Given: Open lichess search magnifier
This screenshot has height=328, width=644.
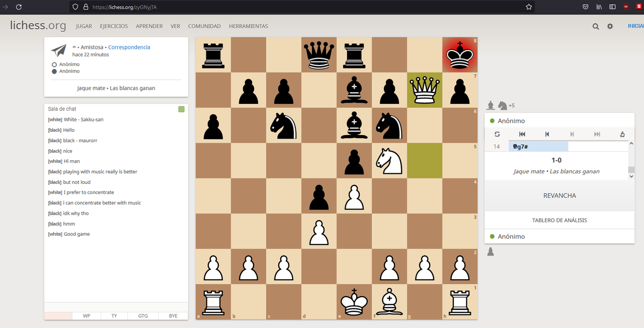Looking at the screenshot, I should (x=596, y=26).
